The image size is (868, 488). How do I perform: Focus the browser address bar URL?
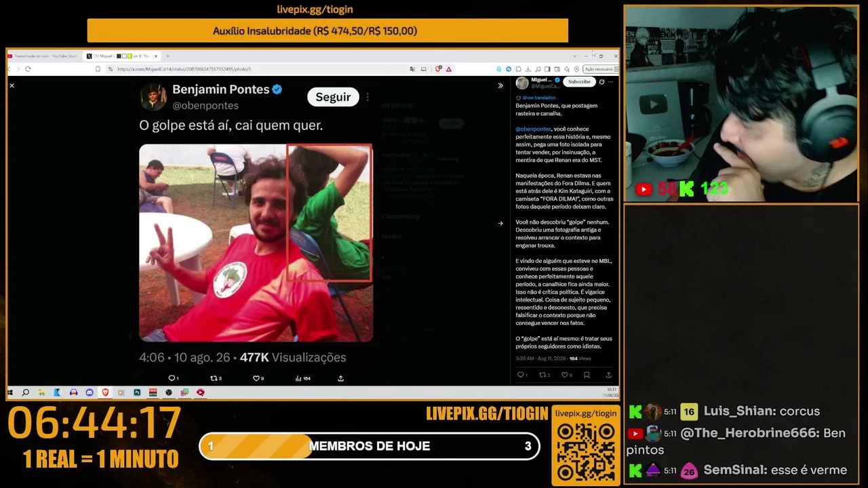(184, 69)
